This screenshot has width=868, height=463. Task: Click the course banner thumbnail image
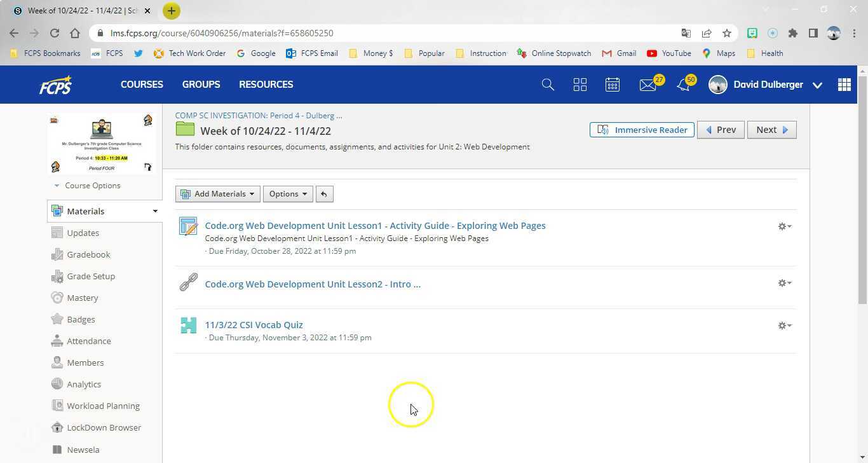tap(102, 143)
